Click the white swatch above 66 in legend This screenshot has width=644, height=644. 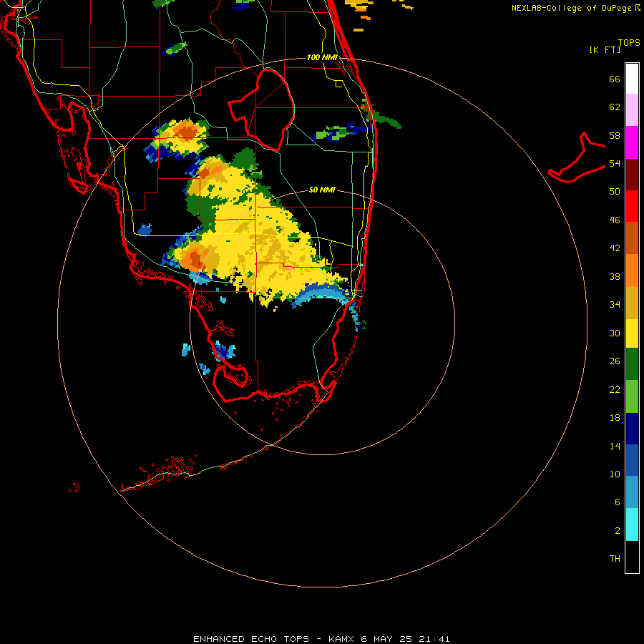(x=632, y=79)
